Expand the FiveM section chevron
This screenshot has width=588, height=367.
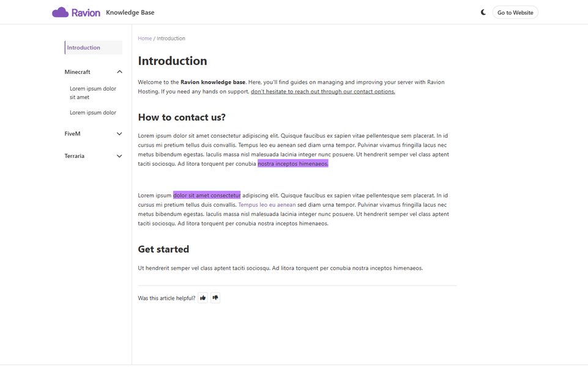(120, 134)
